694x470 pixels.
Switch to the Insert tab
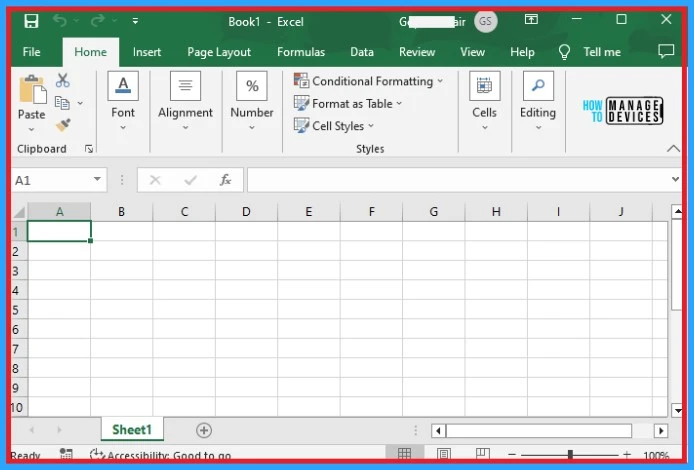click(147, 52)
